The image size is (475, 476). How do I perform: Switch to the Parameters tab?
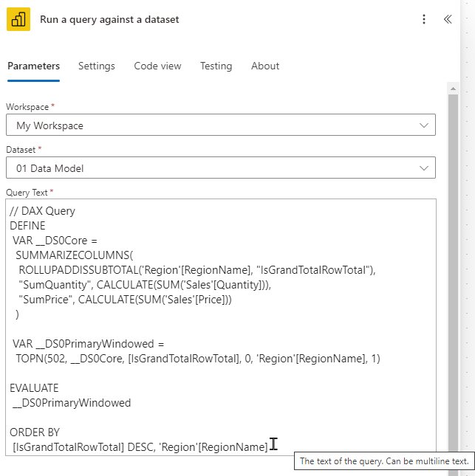coord(33,66)
